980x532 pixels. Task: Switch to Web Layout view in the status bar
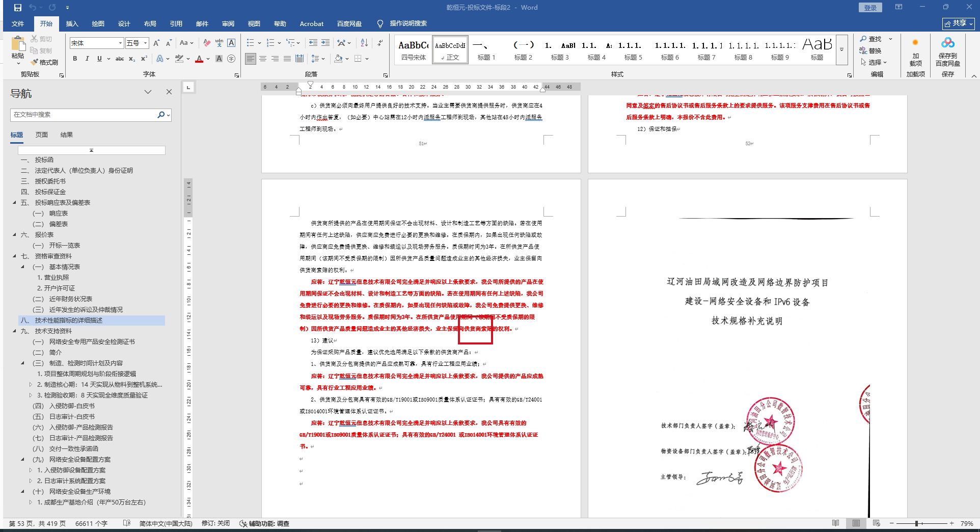[877, 523]
